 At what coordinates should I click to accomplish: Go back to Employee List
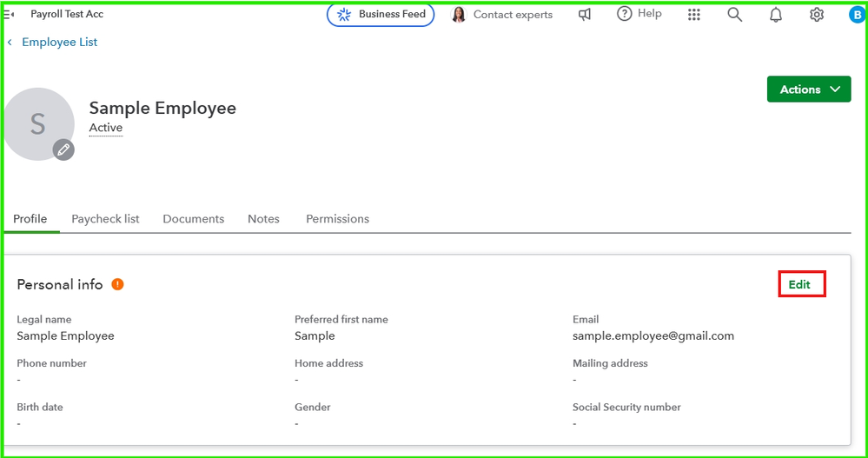point(59,42)
